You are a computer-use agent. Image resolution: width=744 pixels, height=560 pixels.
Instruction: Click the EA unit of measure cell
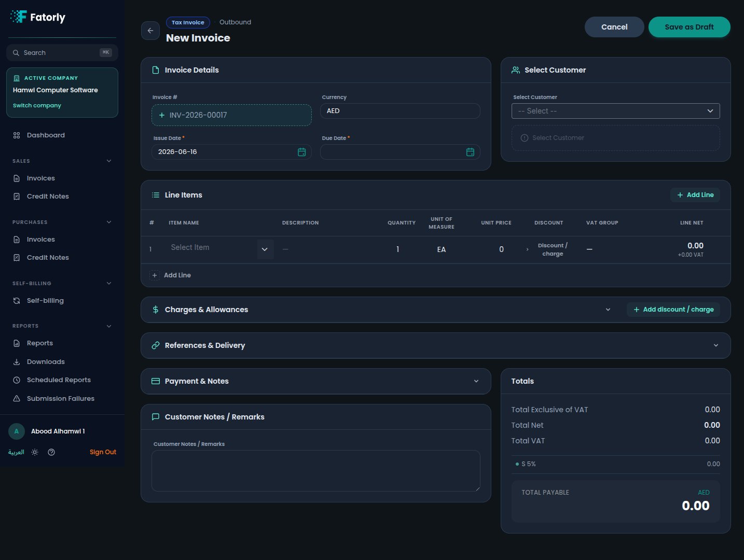442,249
